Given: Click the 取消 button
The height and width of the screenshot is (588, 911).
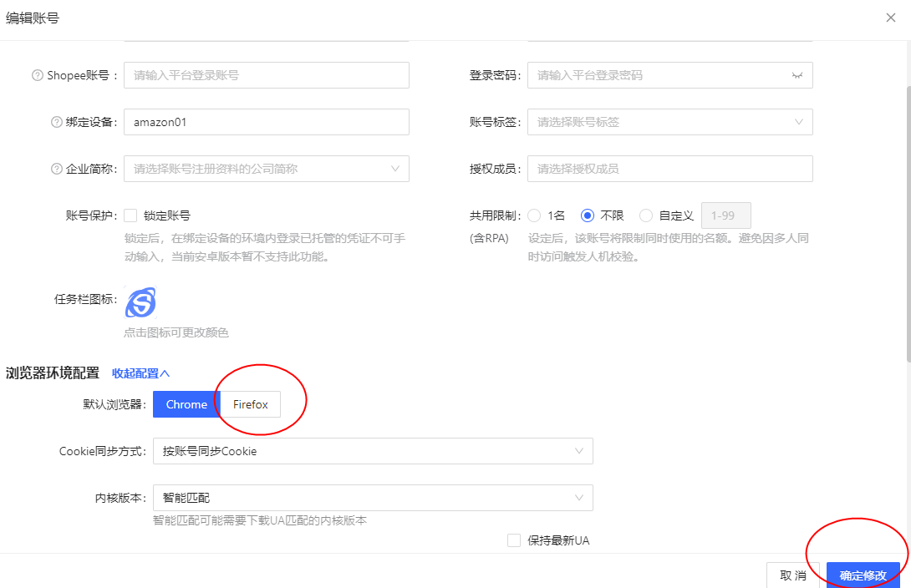Looking at the screenshot, I should click(792, 575).
